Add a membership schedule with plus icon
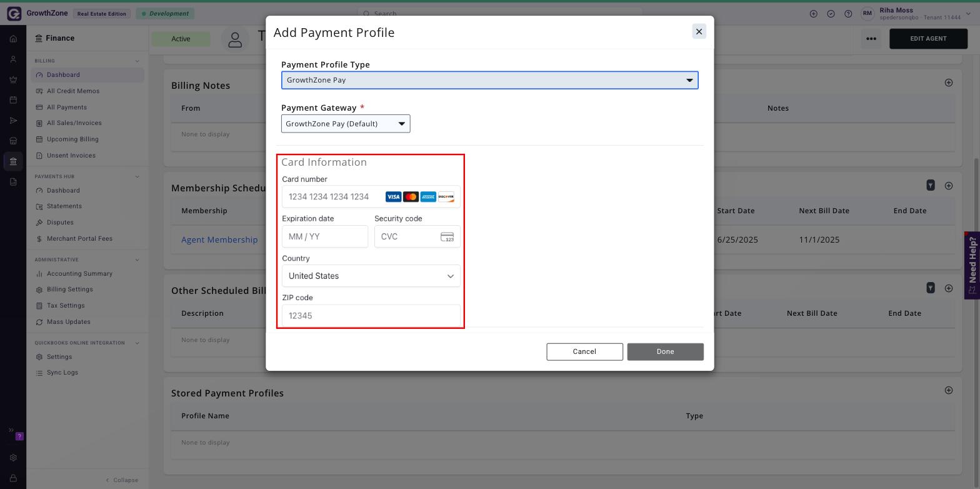Screen dimensions: 980x489 (x=949, y=185)
